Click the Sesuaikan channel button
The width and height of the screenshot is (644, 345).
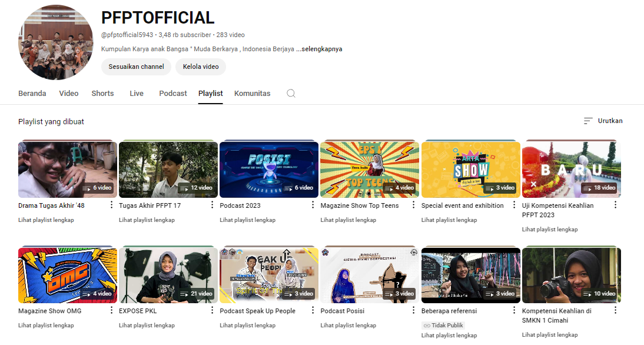137,67
